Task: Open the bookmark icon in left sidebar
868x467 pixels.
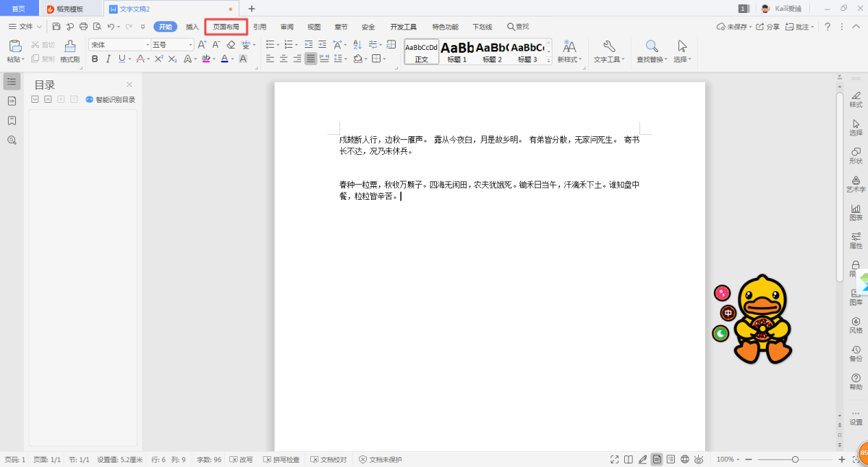Action: (12, 120)
